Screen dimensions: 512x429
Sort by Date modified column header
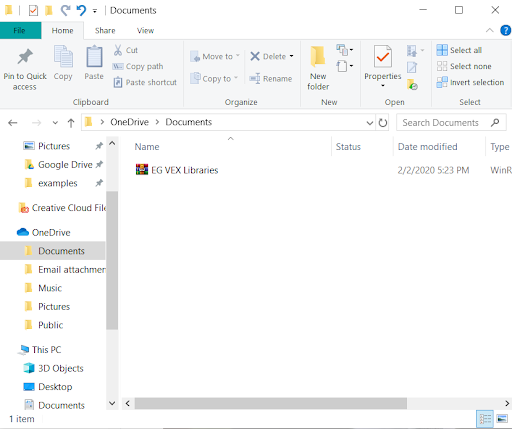click(x=428, y=147)
